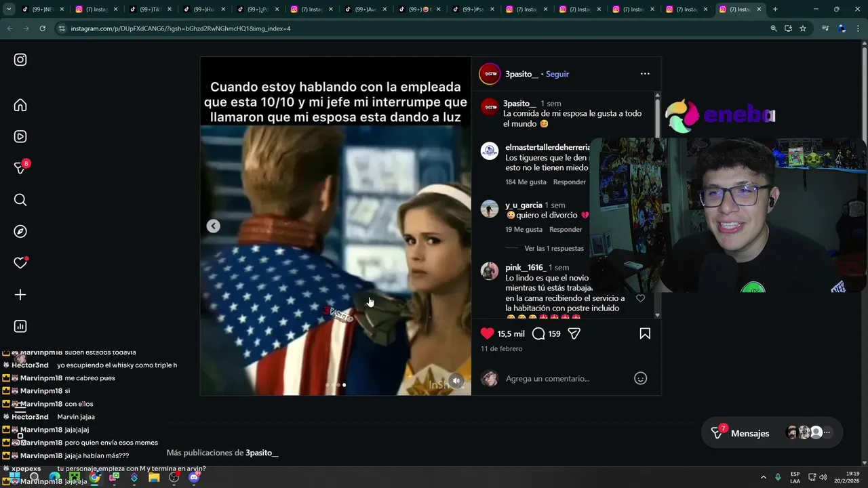This screenshot has height=488, width=868.
Task: Go to Home feed in sidebar
Action: click(20, 105)
